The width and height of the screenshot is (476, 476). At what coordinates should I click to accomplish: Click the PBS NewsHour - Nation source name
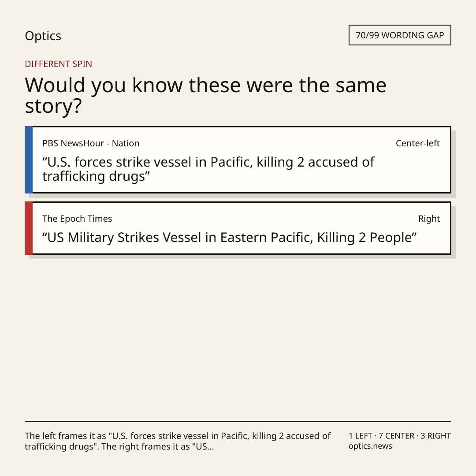91,143
